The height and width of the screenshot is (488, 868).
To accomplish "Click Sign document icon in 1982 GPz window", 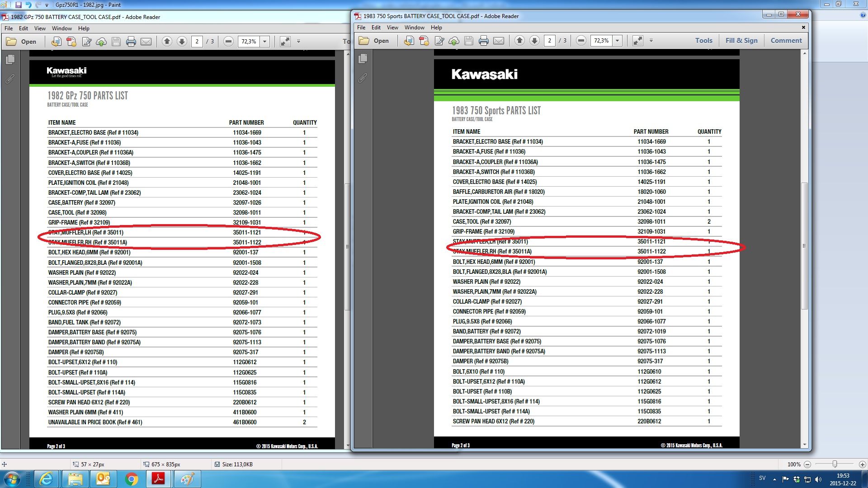I will (x=86, y=42).
